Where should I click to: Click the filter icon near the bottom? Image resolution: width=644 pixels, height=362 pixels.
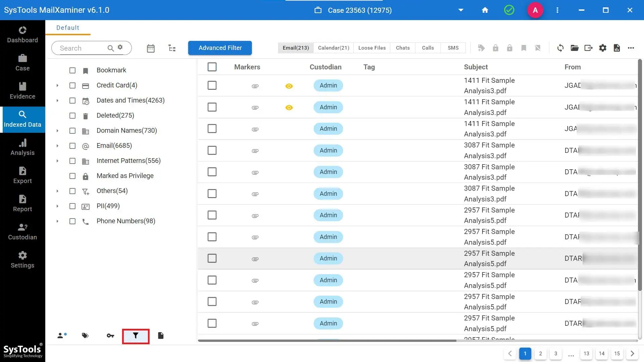click(136, 335)
